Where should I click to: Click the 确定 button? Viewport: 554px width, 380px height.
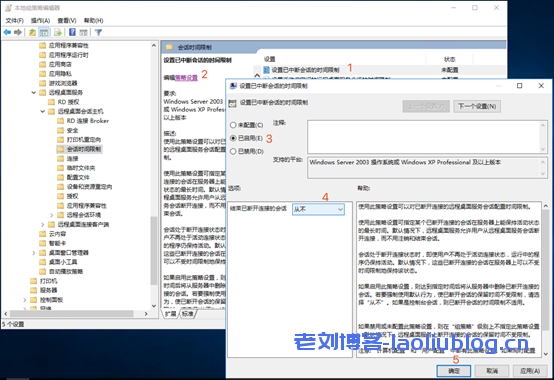[454, 371]
